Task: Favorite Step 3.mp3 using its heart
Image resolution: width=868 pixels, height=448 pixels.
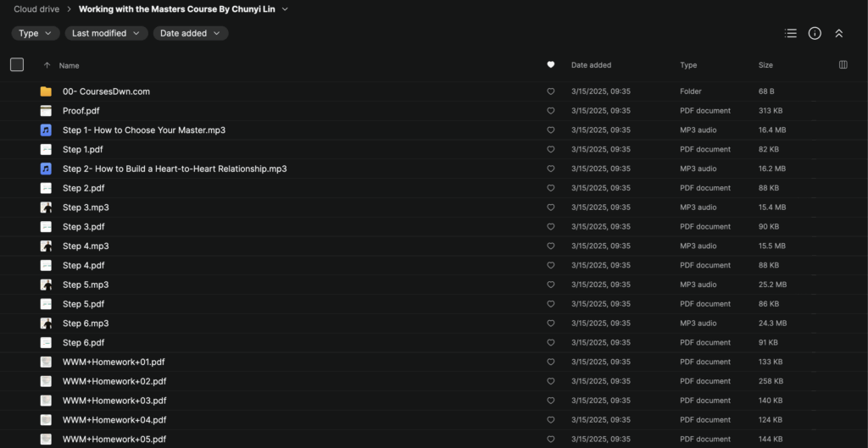Action: (550, 207)
